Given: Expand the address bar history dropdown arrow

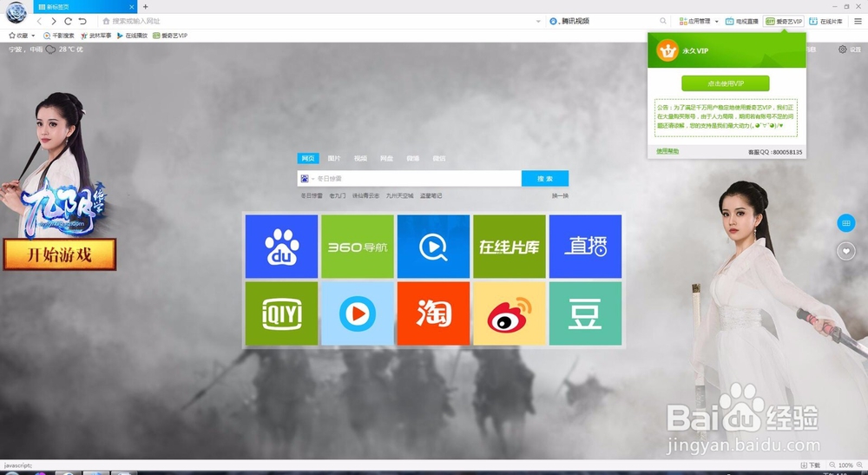Looking at the screenshot, I should click(538, 21).
